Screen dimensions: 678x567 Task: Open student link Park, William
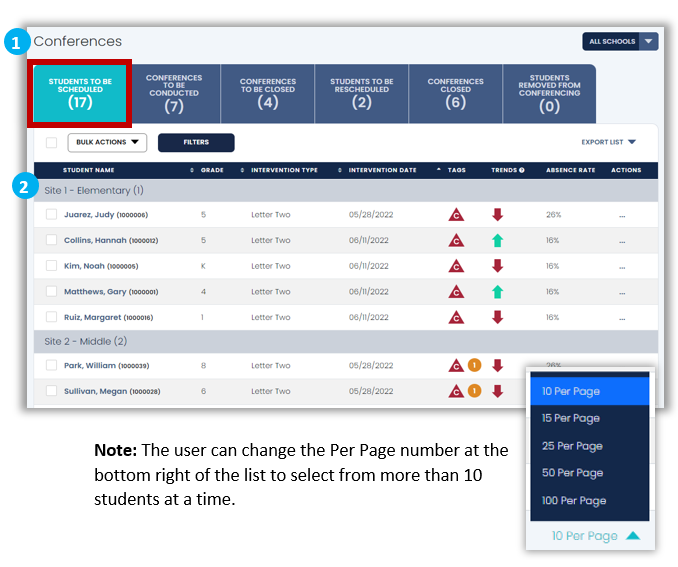click(107, 365)
